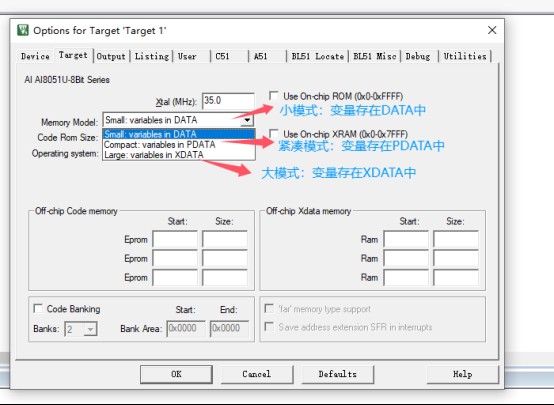Click the third Ram Size field
The height and width of the screenshot is (405, 554).
point(456,277)
